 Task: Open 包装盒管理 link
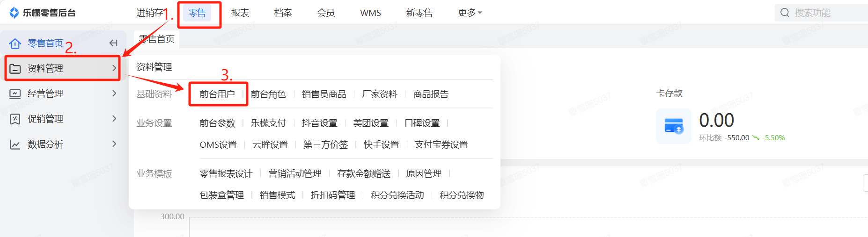click(x=222, y=195)
